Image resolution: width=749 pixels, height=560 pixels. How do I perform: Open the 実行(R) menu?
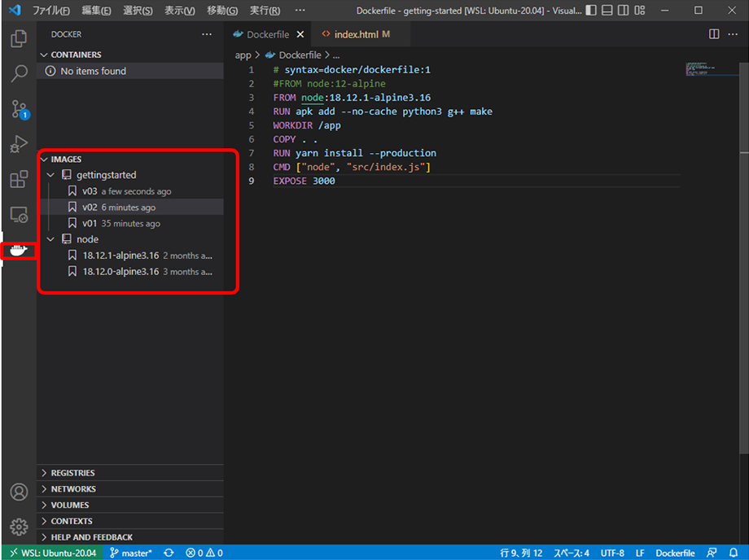(265, 10)
